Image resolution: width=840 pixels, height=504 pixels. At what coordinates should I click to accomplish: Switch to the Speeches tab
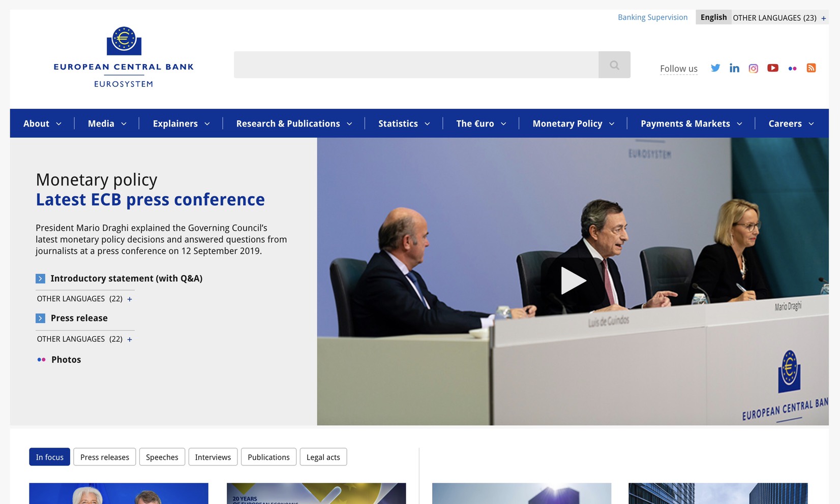[x=162, y=457]
